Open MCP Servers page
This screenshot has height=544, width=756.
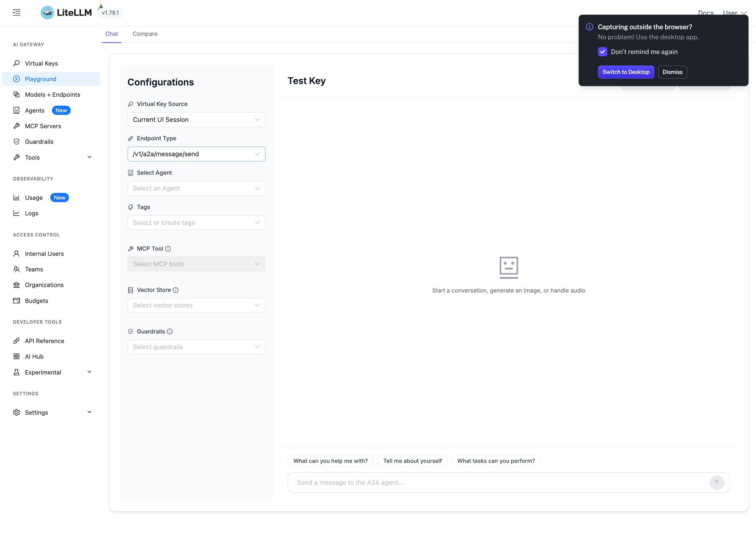43,126
